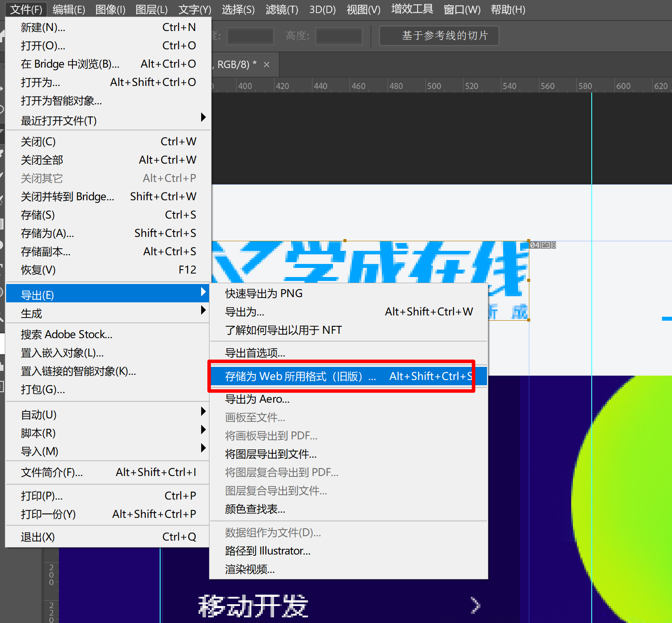Open the 文件(F) menu
672x623 pixels.
pyautogui.click(x=26, y=9)
